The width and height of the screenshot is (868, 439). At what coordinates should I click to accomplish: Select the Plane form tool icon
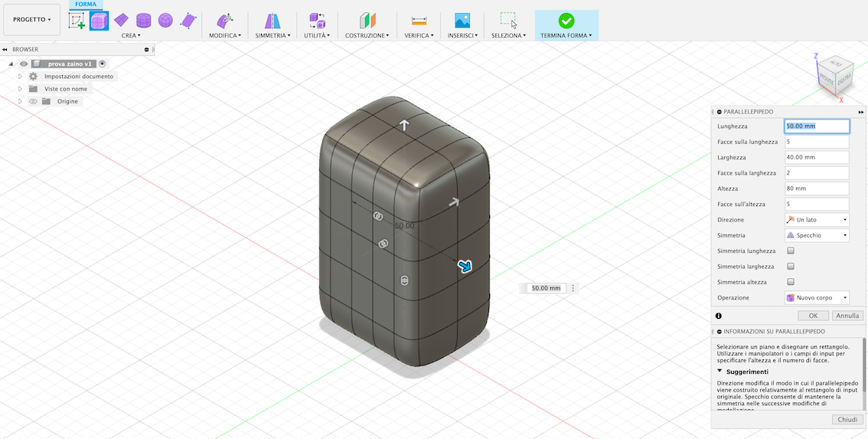(x=121, y=21)
